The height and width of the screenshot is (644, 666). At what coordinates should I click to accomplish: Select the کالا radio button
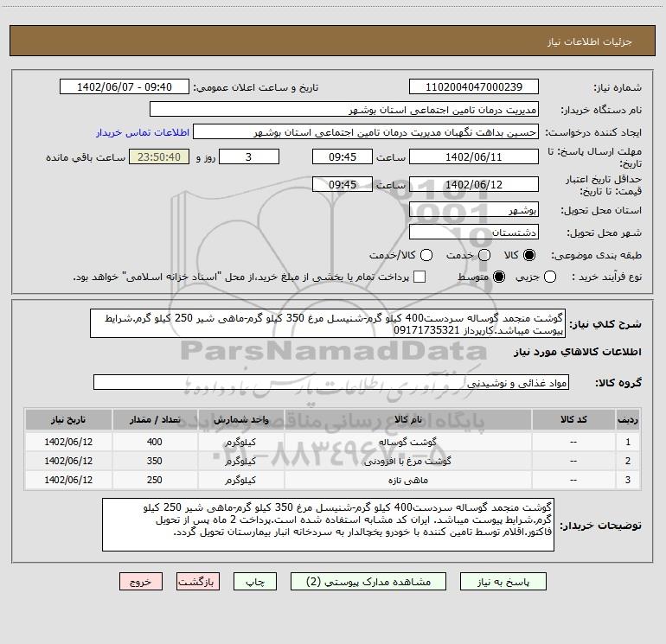tap(528, 255)
